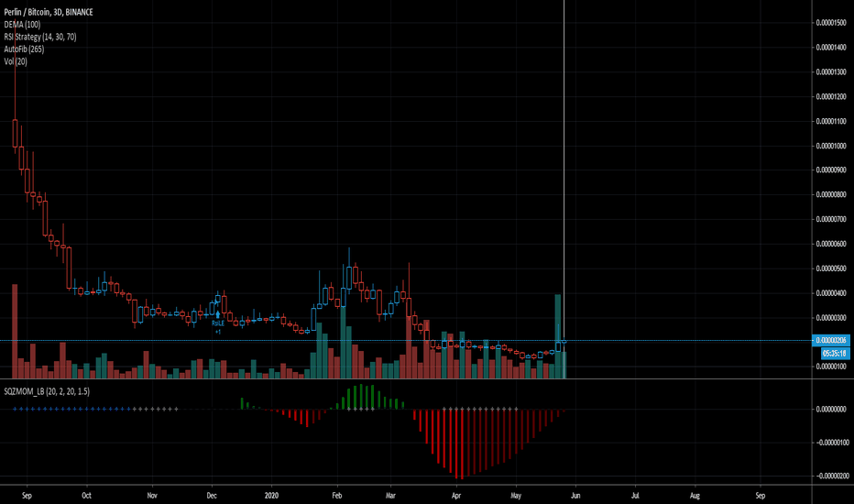Select the Vol (20) indicator label
This screenshot has height=504, width=854.
point(16,61)
